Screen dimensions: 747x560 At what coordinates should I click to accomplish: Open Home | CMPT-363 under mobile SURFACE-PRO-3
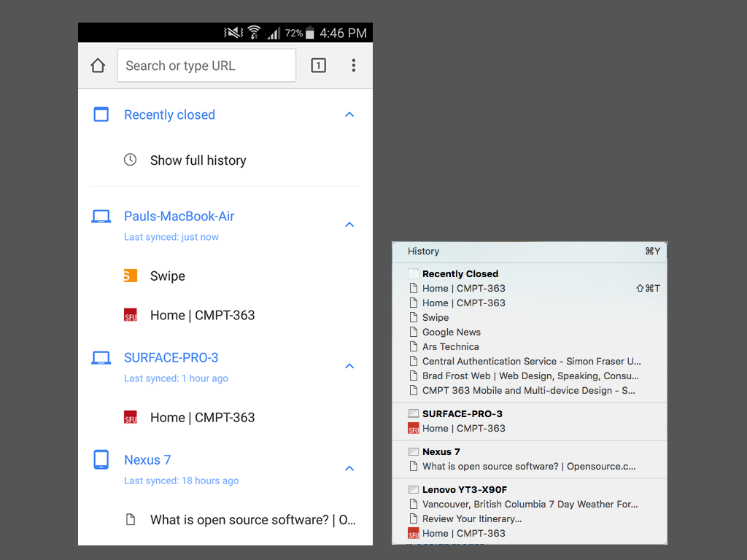pos(203,418)
